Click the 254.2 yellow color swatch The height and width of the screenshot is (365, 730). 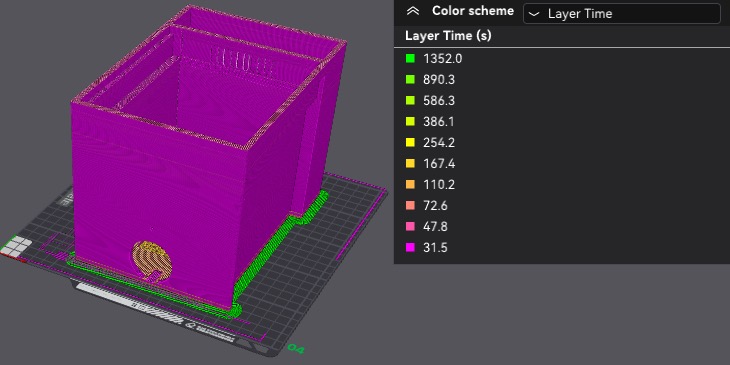[410, 142]
